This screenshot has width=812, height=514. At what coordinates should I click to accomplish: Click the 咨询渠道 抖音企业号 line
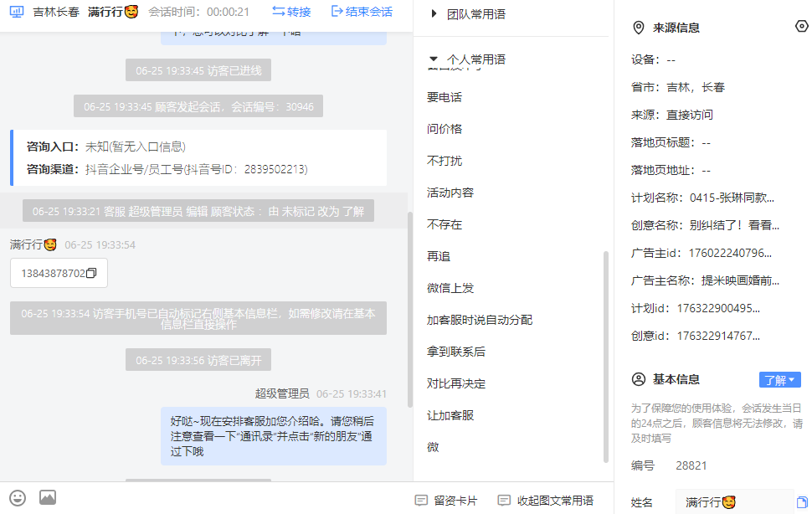[x=167, y=169]
